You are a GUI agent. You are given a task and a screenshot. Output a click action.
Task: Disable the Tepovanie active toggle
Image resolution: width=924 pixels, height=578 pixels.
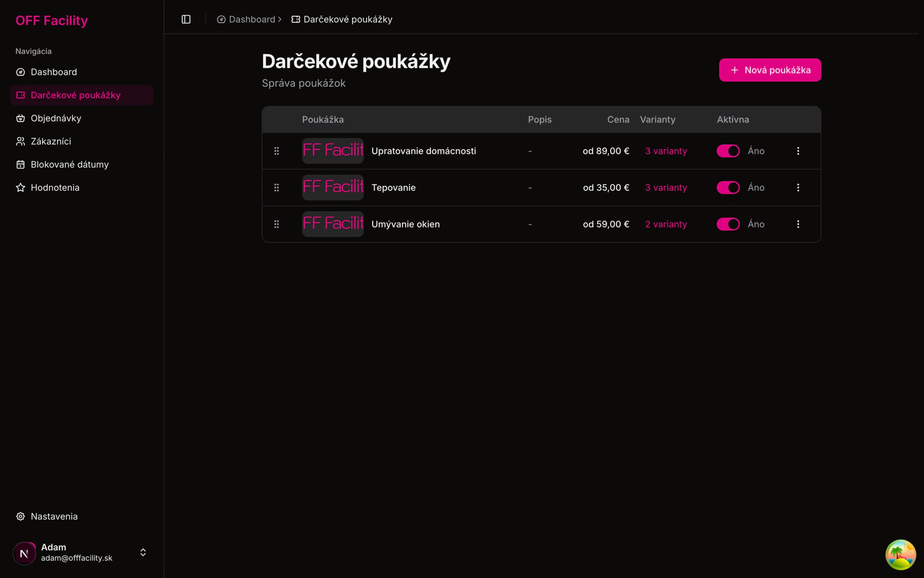point(728,187)
